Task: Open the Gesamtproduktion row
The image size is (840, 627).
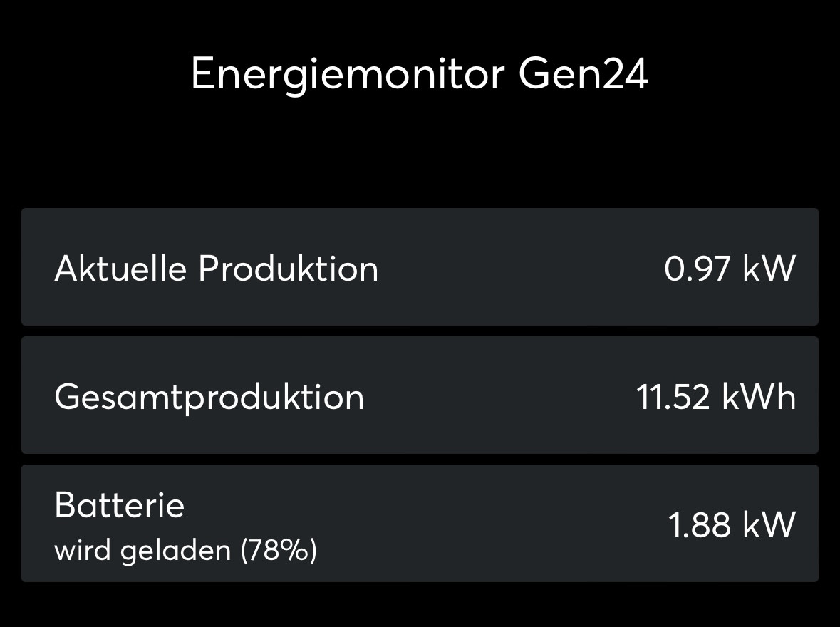Action: coord(420,395)
